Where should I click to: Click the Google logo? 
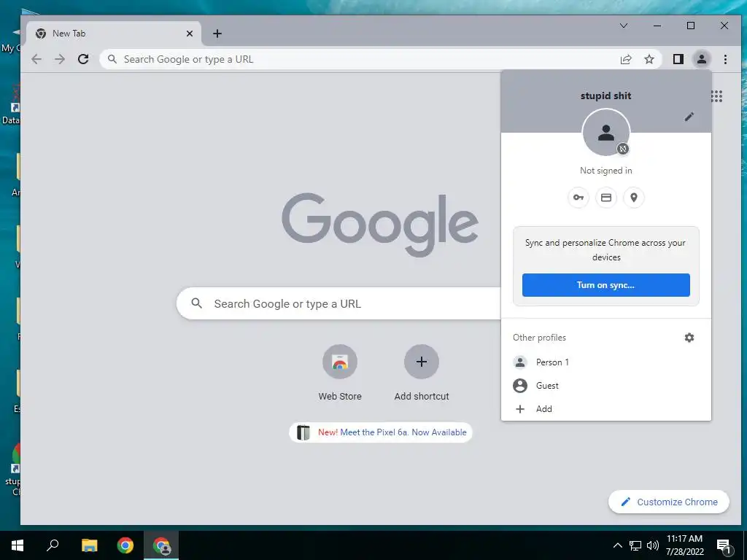pyautogui.click(x=379, y=225)
